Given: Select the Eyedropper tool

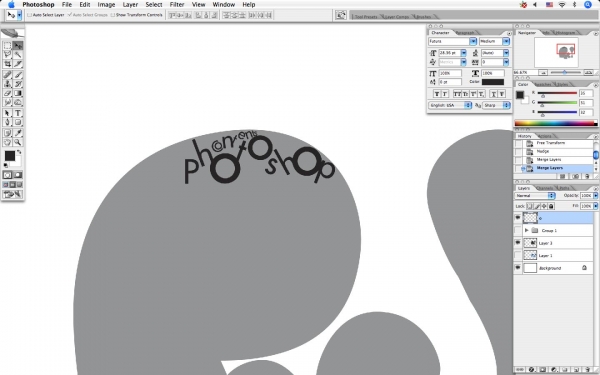Looking at the screenshot, I should coord(18,133).
